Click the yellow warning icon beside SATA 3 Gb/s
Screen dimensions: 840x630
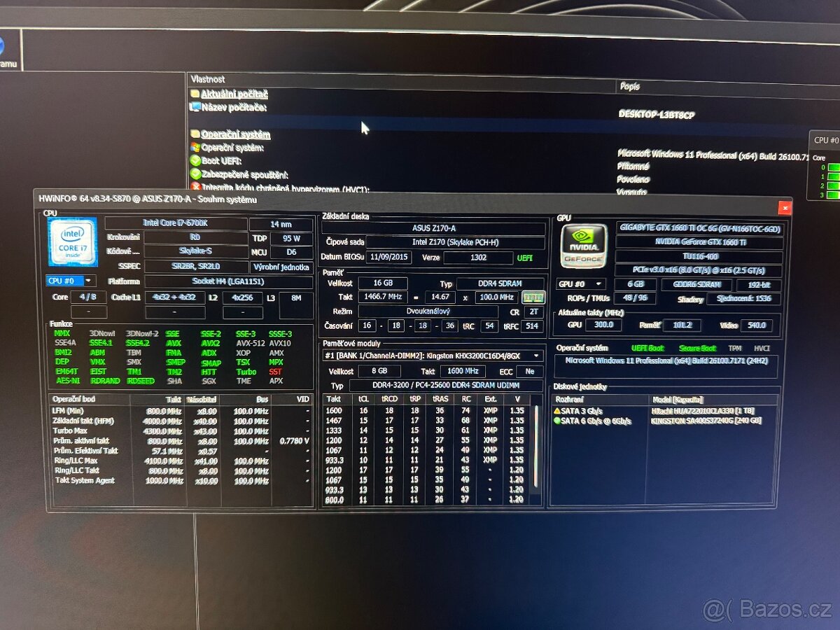click(x=558, y=411)
